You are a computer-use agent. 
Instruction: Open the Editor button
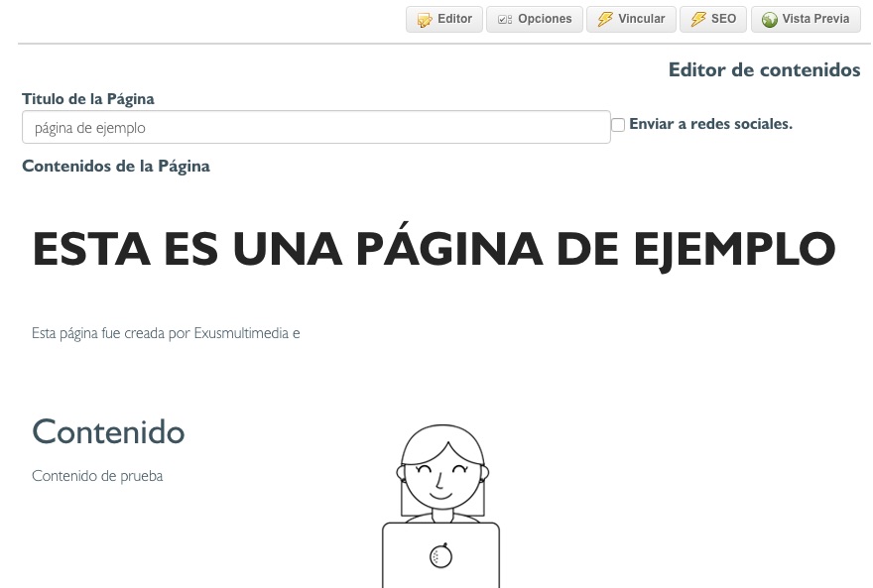point(443,20)
